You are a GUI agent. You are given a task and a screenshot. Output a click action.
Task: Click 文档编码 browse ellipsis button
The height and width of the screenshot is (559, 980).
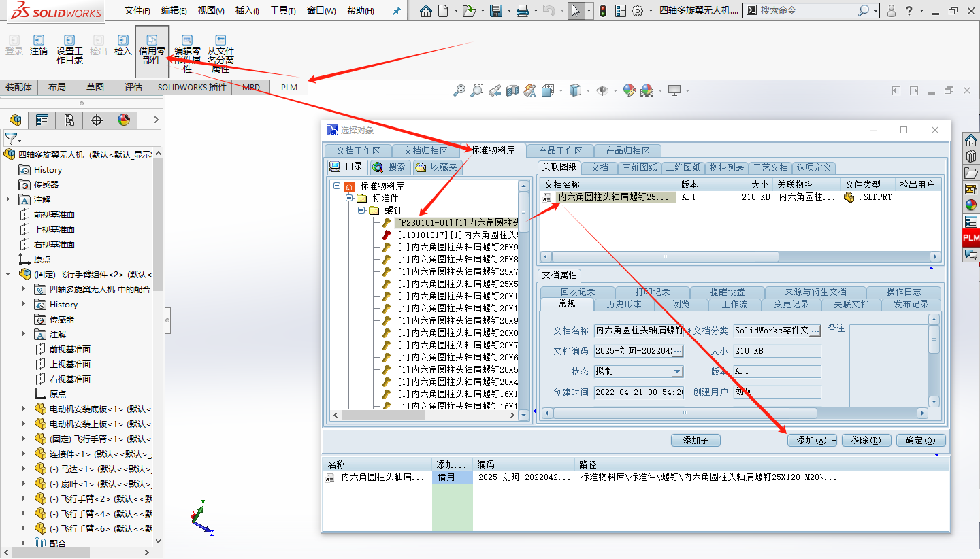point(678,351)
